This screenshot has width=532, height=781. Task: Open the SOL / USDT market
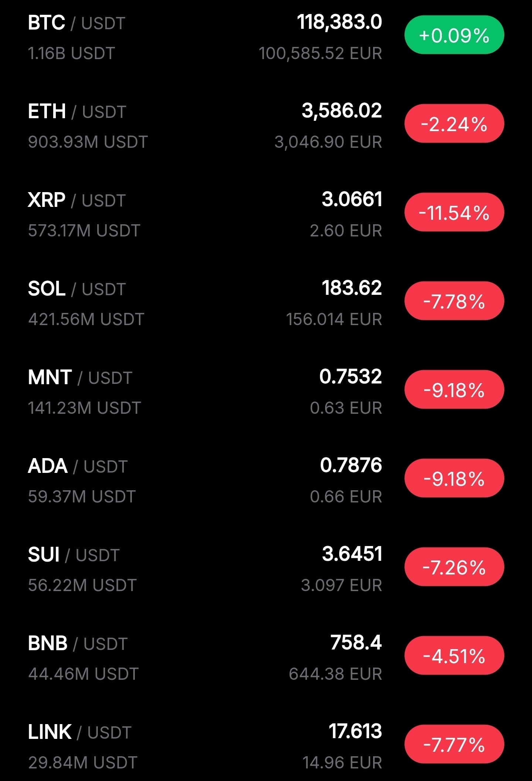pos(76,289)
